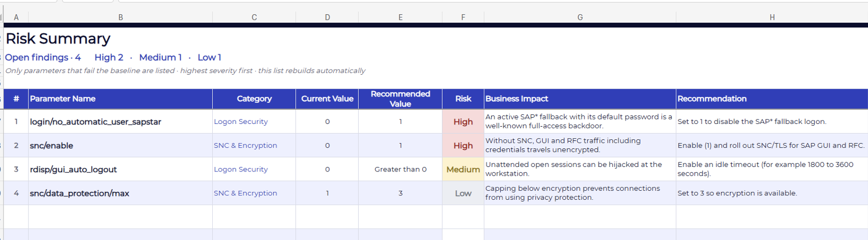Click the 'Recommended Value' header cell
This screenshot has height=240, width=868.
[400, 98]
